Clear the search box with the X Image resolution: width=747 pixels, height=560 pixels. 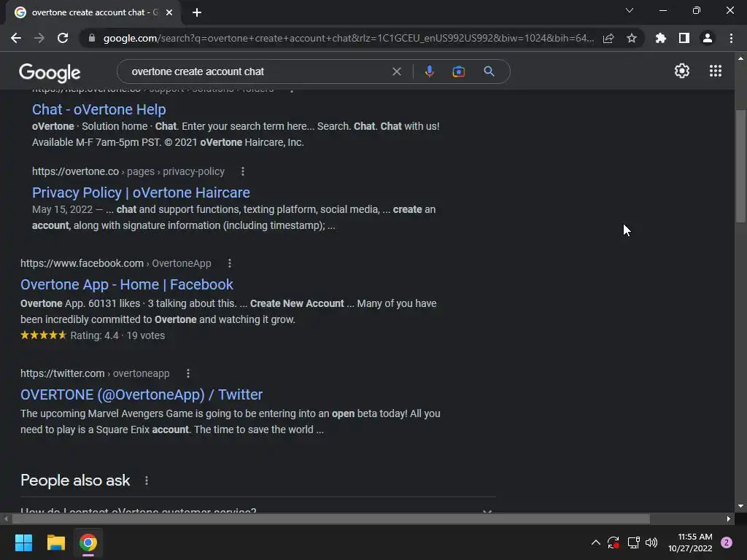tap(396, 71)
